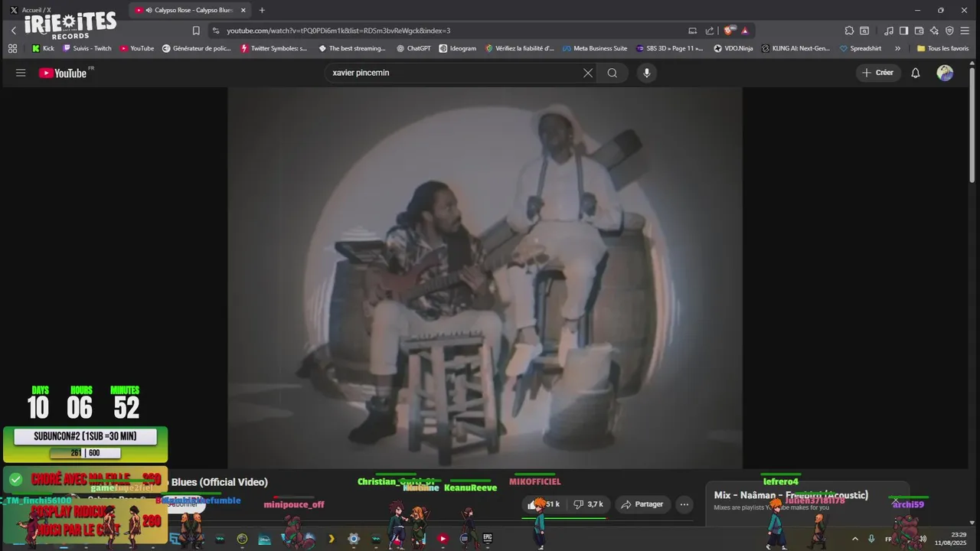980x551 pixels.
Task: Open a new browser tab
Action: [x=262, y=10]
